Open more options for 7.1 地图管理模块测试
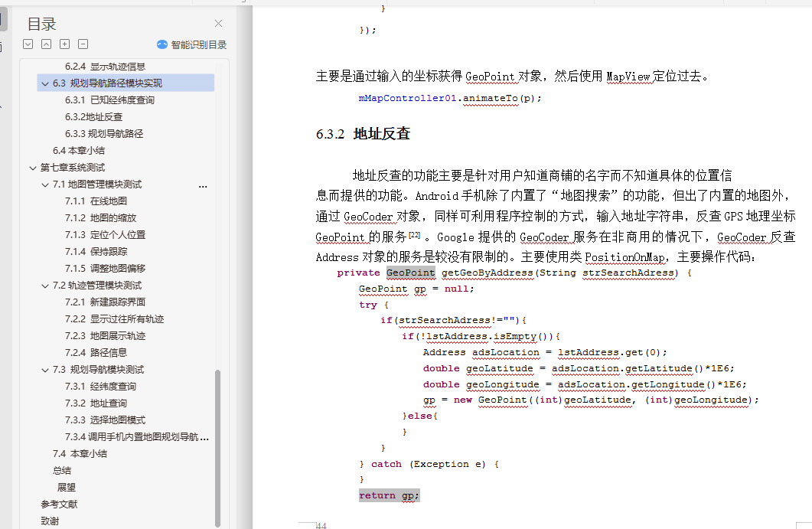This screenshot has width=812, height=529. pyautogui.click(x=203, y=186)
